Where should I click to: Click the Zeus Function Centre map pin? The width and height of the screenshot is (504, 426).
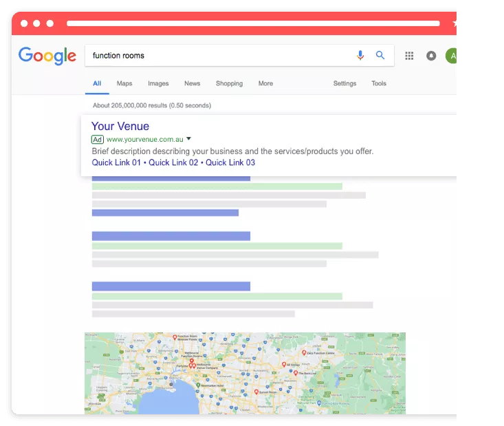pyautogui.click(x=304, y=352)
